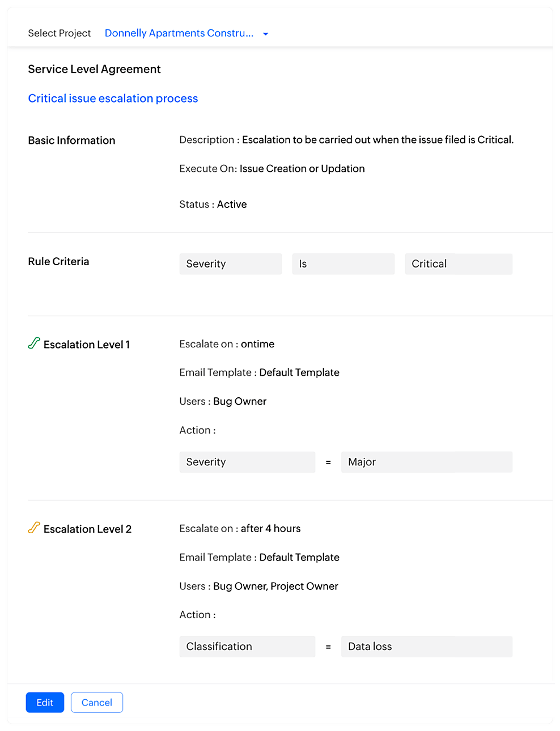Click the Edit button
This screenshot has height=731, width=560.
(45, 703)
